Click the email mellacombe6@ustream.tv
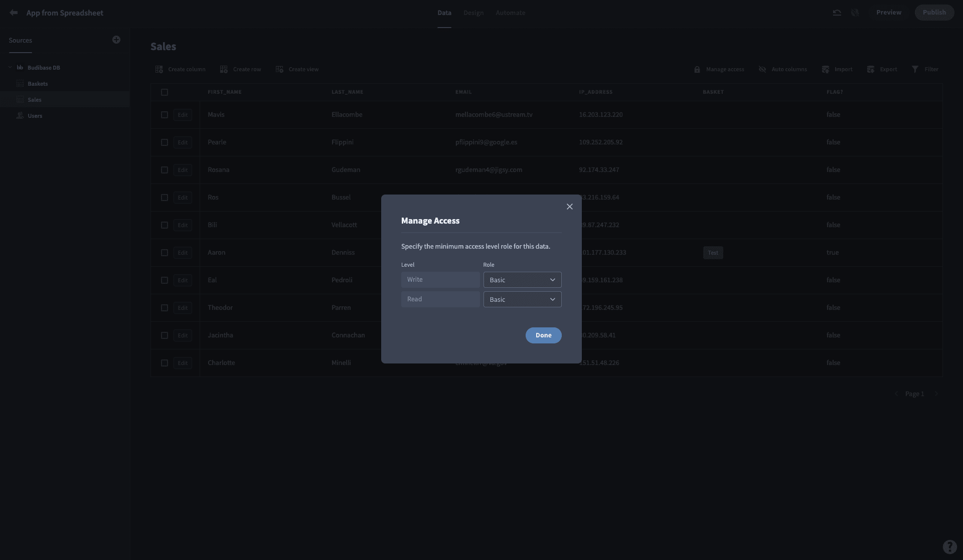 [x=494, y=115]
